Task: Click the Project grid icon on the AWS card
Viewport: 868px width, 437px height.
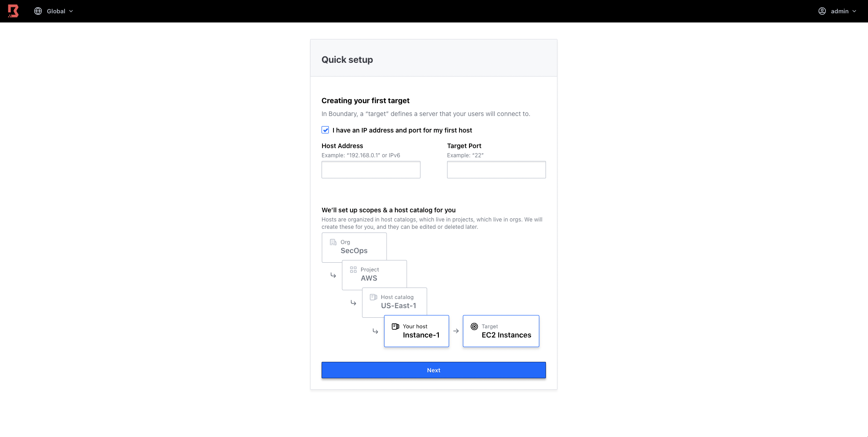Action: point(353,269)
